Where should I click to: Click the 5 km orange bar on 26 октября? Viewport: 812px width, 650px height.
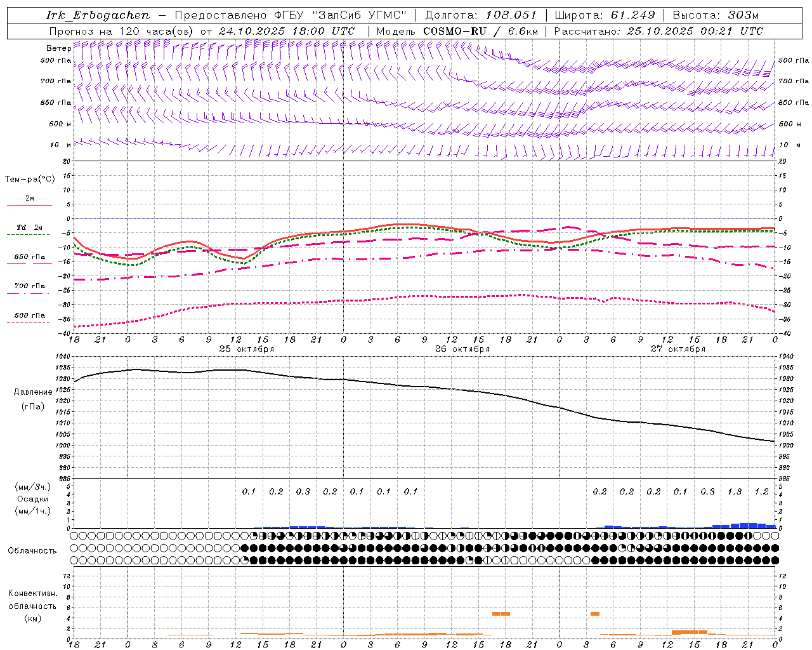click(501, 613)
